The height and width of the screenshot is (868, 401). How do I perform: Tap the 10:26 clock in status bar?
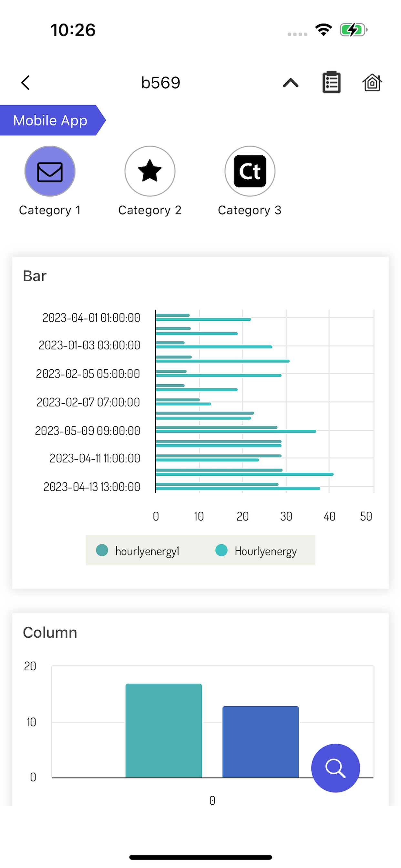(73, 30)
